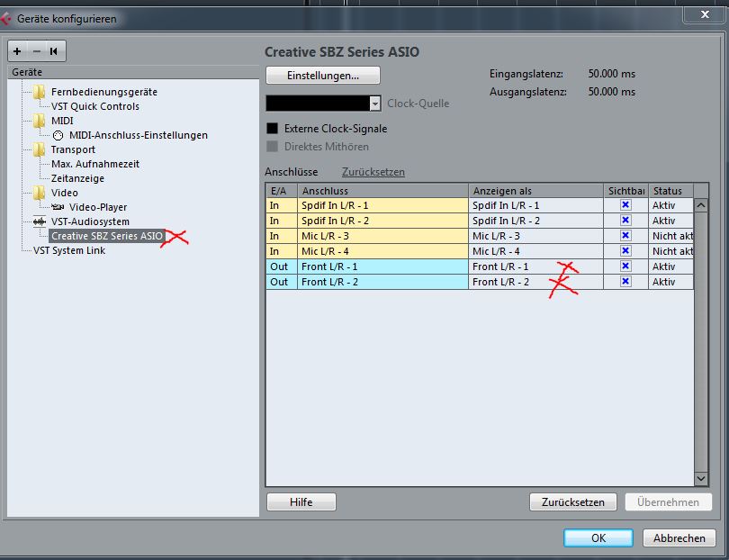Click the Eingangslatenz 50.000 ms value
Viewport: 729px width, 560px height.
[611, 74]
